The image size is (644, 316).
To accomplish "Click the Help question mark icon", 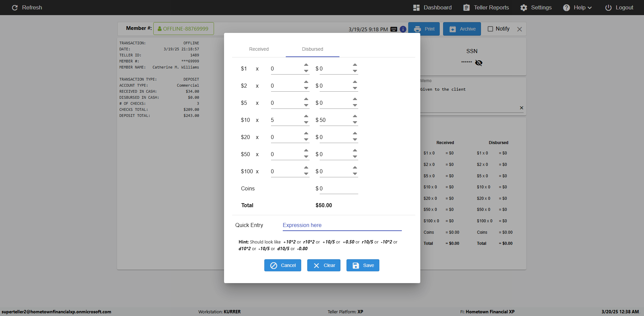I will (566, 8).
